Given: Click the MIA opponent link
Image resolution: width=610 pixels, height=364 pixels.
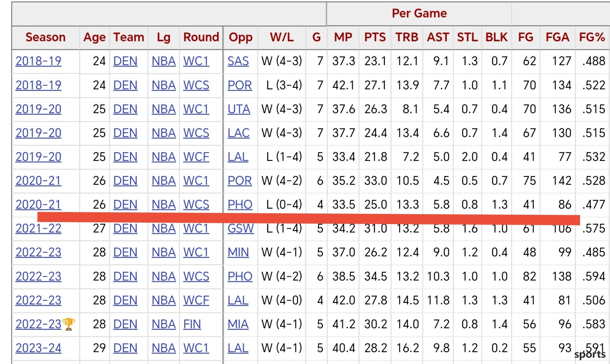Looking at the screenshot, I should tap(238, 324).
